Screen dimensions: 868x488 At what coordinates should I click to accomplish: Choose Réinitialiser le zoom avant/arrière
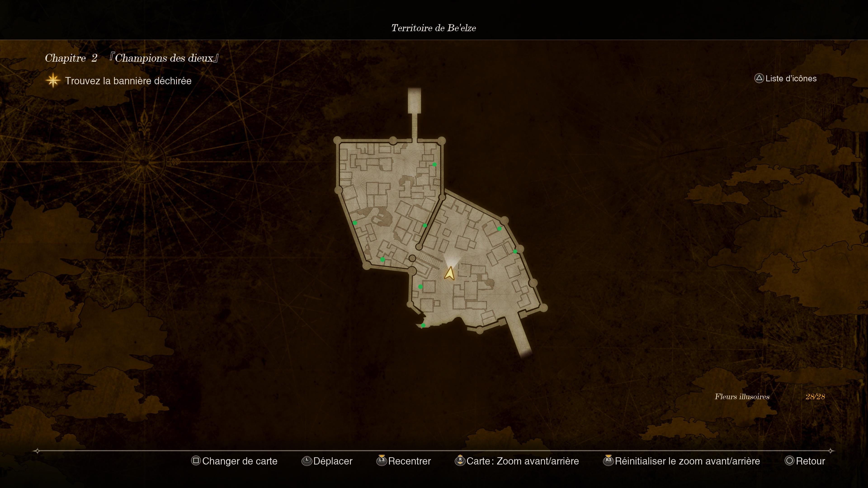(x=687, y=461)
